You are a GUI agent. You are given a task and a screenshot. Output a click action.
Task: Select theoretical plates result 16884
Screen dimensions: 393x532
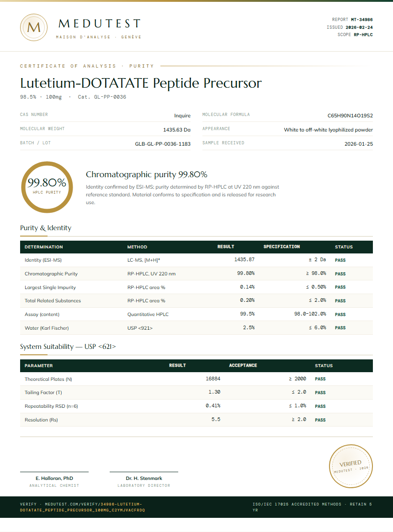213,379
